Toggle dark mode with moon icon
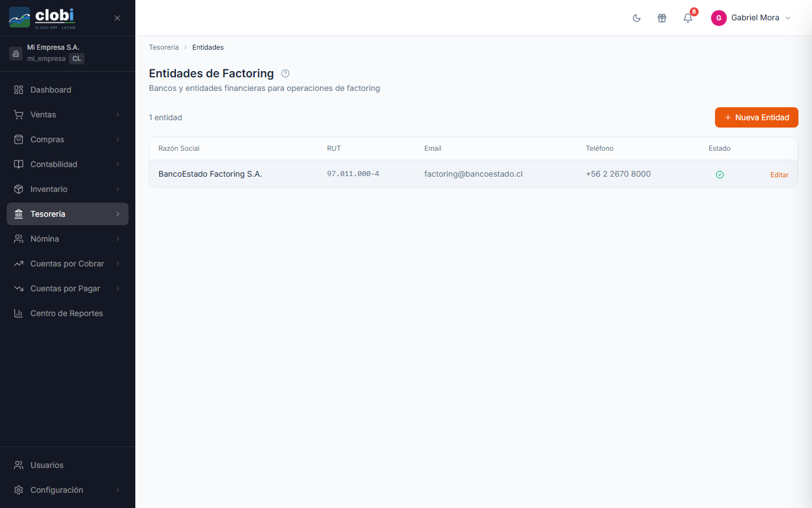The width and height of the screenshot is (812, 508). pos(637,18)
